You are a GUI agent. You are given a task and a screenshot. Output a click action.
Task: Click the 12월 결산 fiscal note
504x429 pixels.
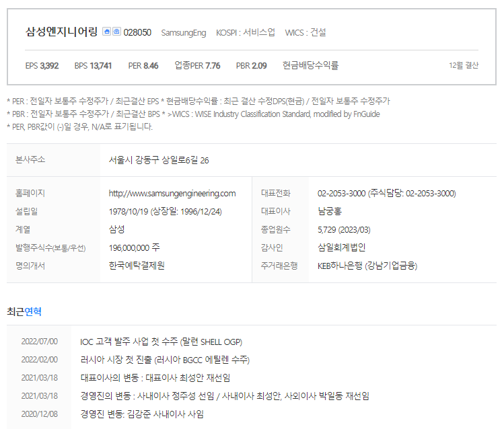tap(464, 65)
